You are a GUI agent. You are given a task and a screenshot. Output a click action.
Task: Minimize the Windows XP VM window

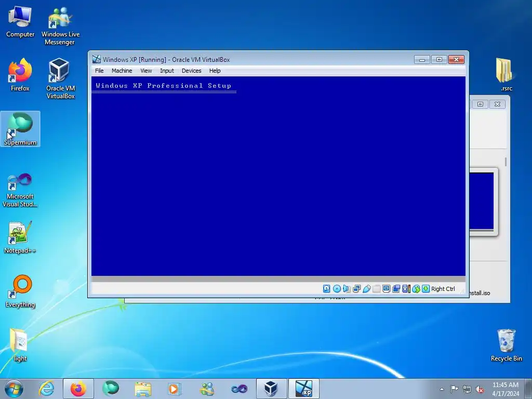tap(422, 60)
